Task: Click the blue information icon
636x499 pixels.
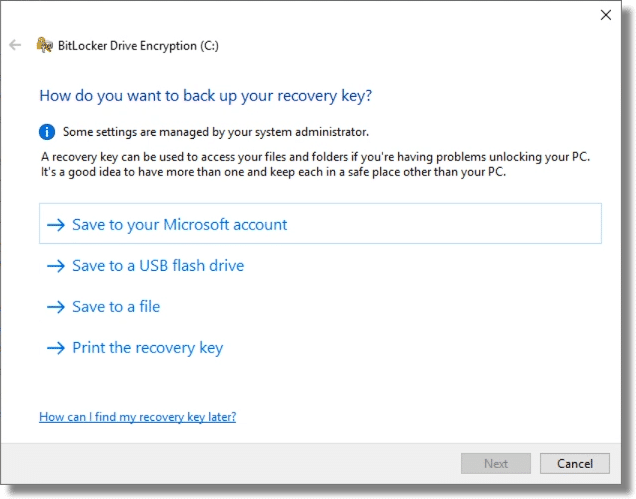Action: pyautogui.click(x=47, y=132)
